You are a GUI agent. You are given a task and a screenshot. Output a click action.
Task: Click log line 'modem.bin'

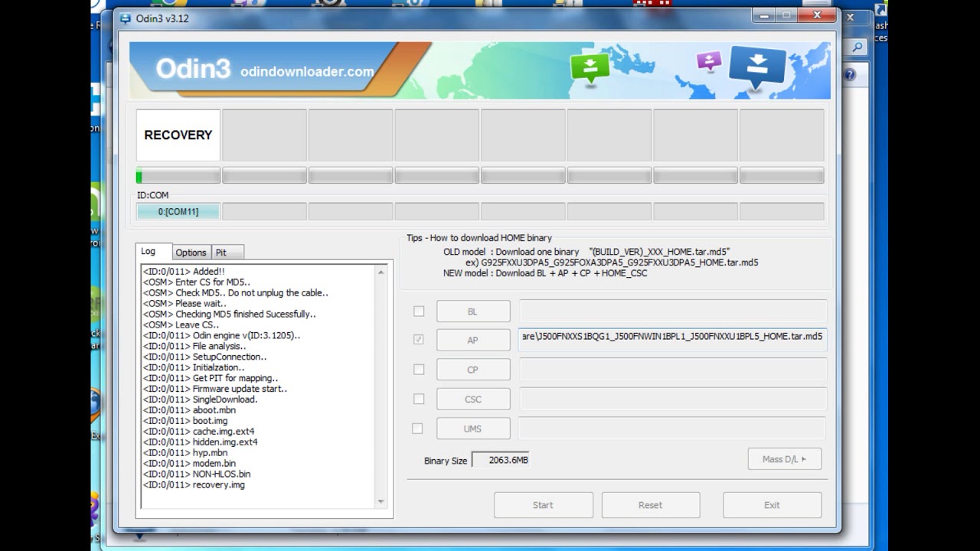click(x=189, y=463)
